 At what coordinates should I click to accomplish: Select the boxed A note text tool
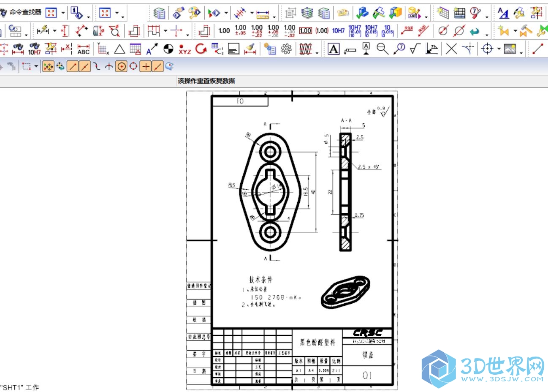pos(334,49)
